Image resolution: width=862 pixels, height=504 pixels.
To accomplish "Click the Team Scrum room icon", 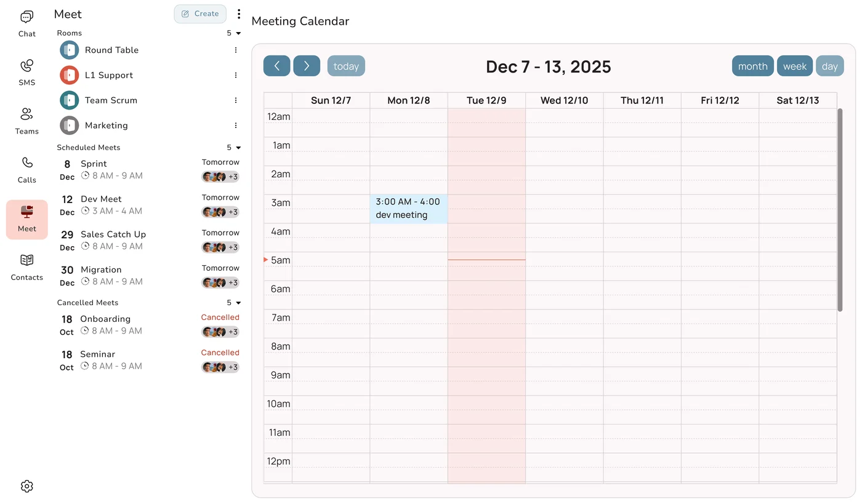I will [x=69, y=100].
